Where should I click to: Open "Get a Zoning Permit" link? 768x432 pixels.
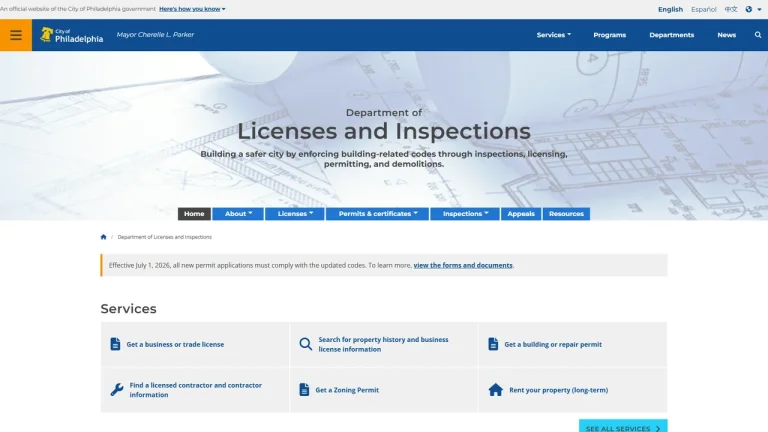347,390
